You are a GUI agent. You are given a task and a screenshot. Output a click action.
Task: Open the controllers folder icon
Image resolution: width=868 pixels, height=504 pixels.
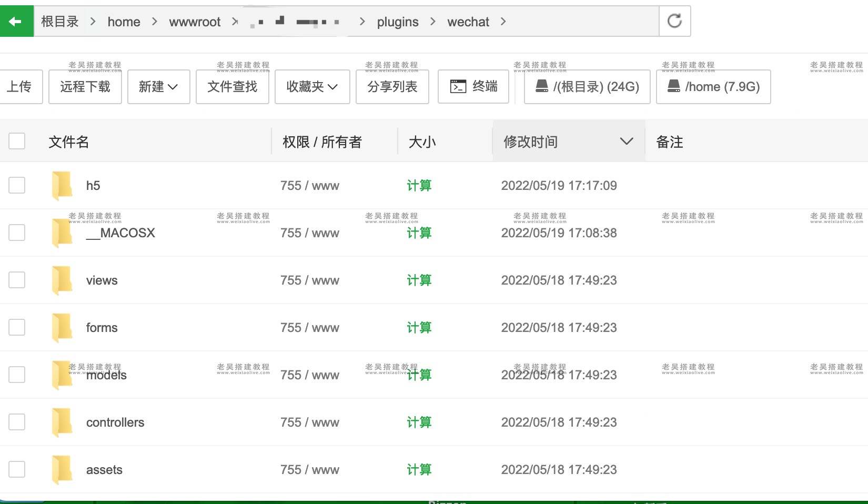[62, 422]
